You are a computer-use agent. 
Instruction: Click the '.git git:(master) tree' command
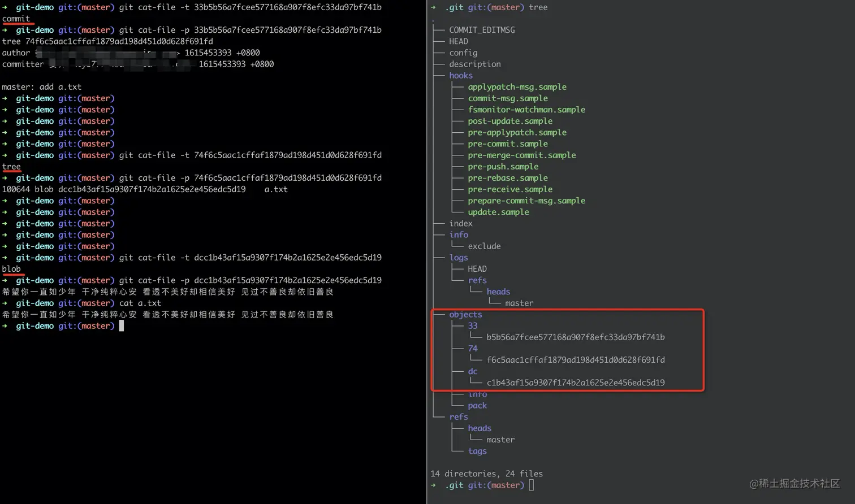pyautogui.click(x=496, y=7)
